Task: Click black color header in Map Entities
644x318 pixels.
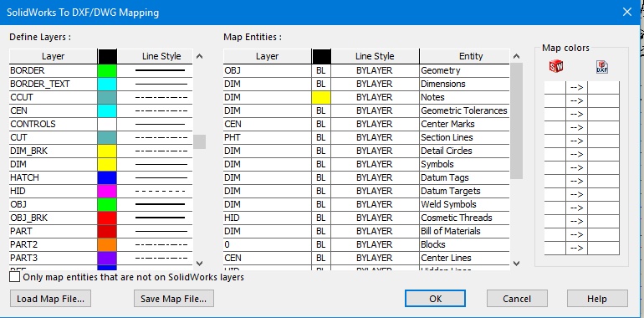Action: [321, 56]
